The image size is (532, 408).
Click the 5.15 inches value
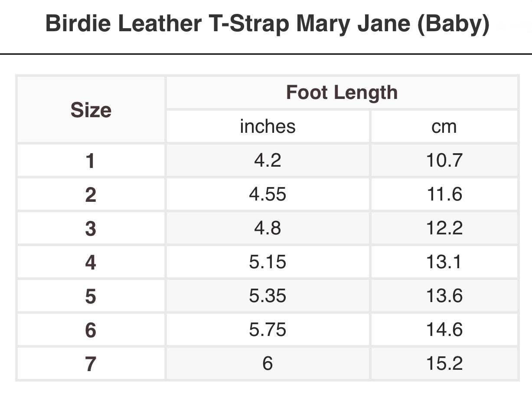pyautogui.click(x=268, y=262)
